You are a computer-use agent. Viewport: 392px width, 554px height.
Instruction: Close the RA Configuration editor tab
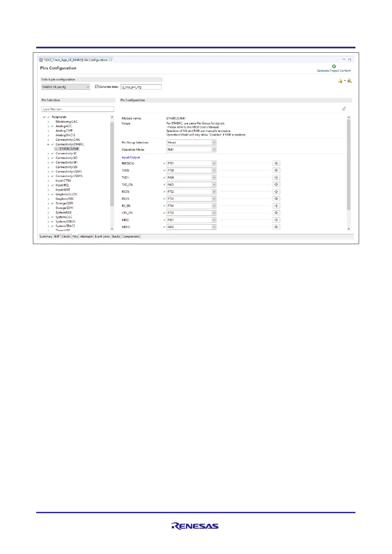111,60
